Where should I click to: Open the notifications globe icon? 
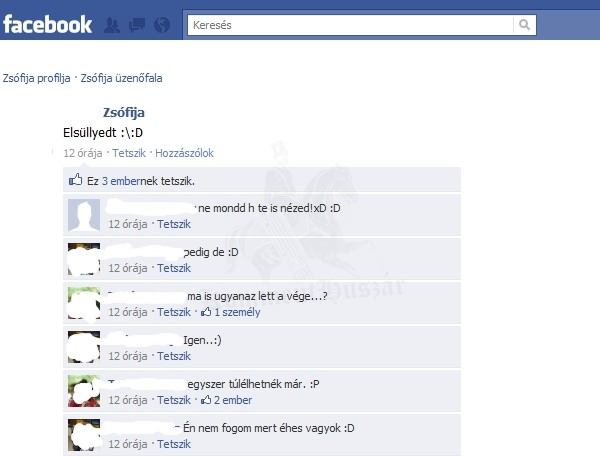162,25
